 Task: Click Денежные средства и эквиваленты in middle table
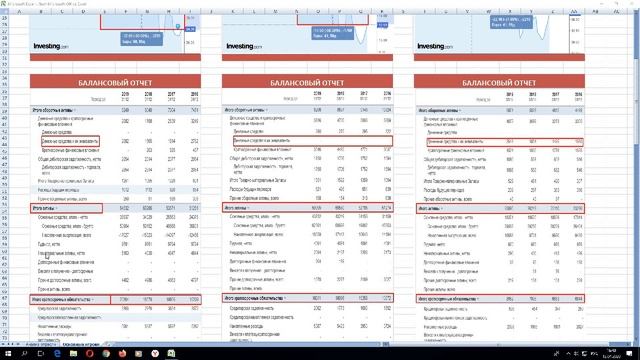(262, 140)
